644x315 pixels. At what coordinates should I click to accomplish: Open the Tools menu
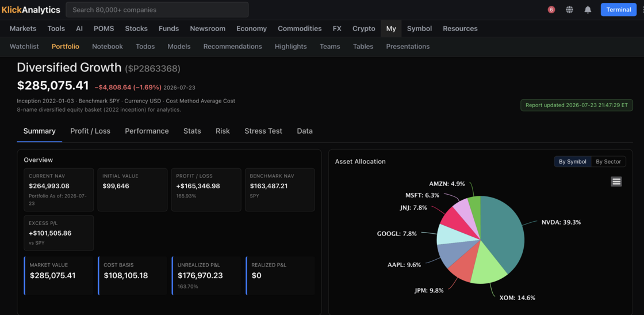[56, 28]
